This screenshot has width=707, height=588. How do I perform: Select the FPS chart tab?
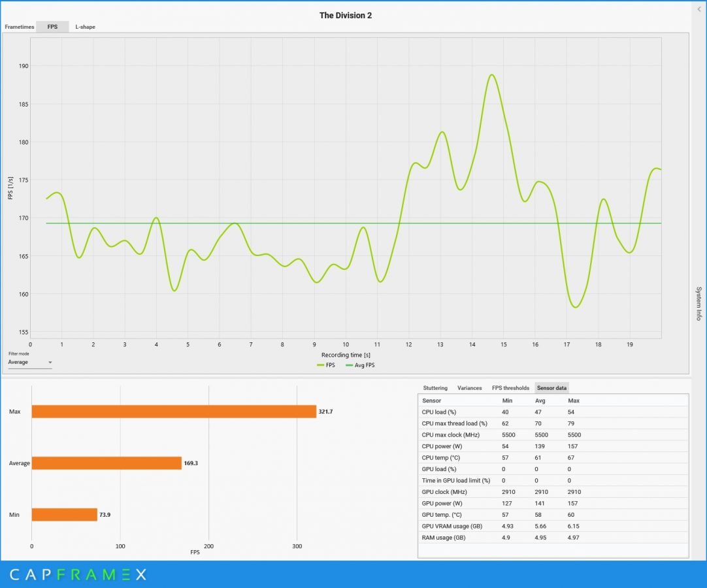point(52,27)
